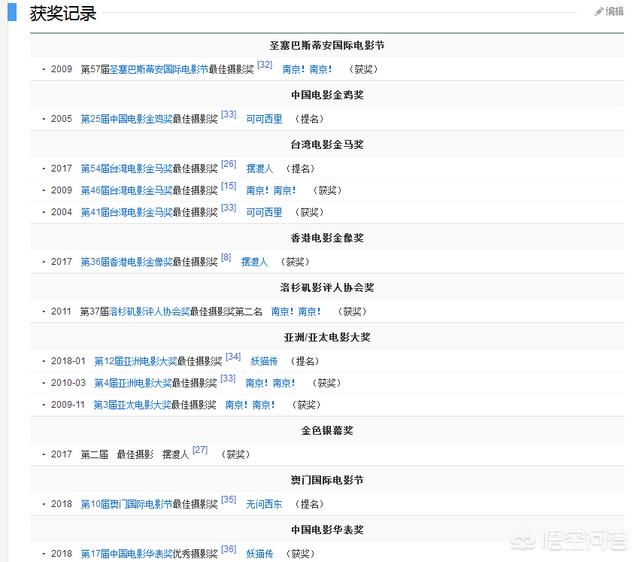Viewport: 640px width, 562px height.
Task: Open 第46届台湾电影金马奖 link
Action: click(x=126, y=190)
